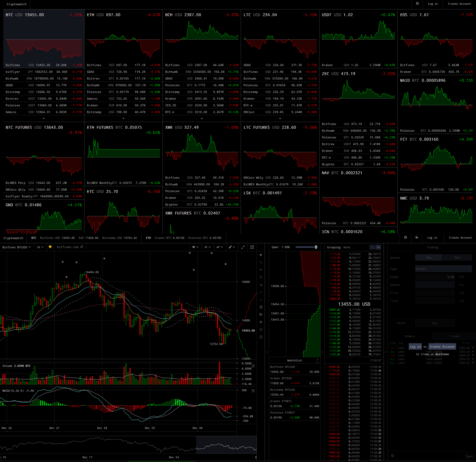The image size is (476, 462).
Task: Select the horizontal line drawing tool
Action: point(261,292)
